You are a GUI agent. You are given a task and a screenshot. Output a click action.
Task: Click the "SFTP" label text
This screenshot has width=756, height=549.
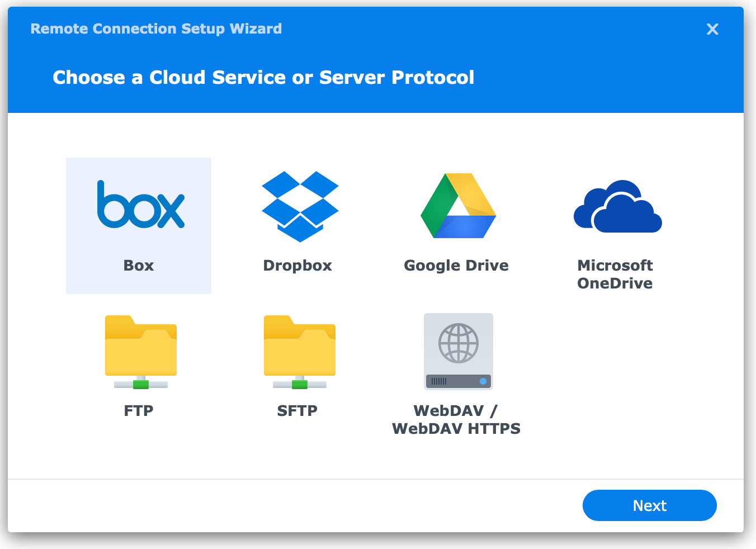tap(297, 411)
